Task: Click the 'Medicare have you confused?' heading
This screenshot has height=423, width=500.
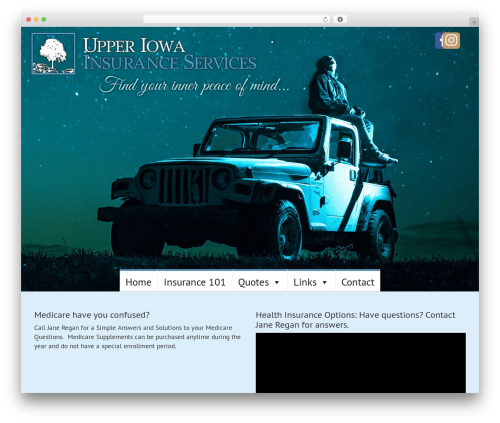Action: tap(92, 315)
